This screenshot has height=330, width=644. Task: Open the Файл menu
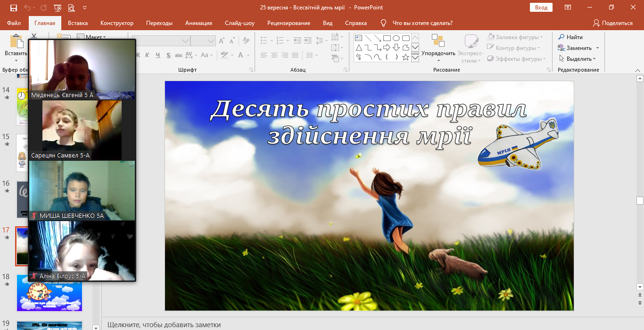[x=14, y=23]
